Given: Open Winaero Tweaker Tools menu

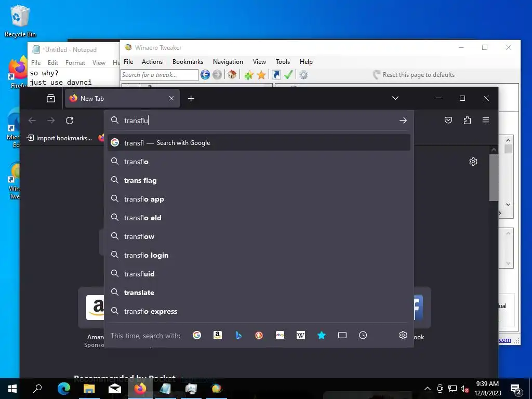Looking at the screenshot, I should tap(283, 62).
